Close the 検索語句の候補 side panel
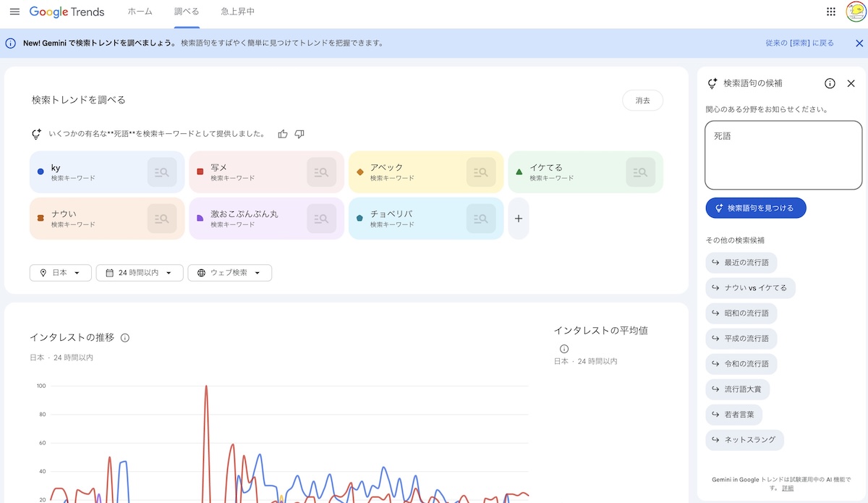This screenshot has height=503, width=868. pos(851,83)
